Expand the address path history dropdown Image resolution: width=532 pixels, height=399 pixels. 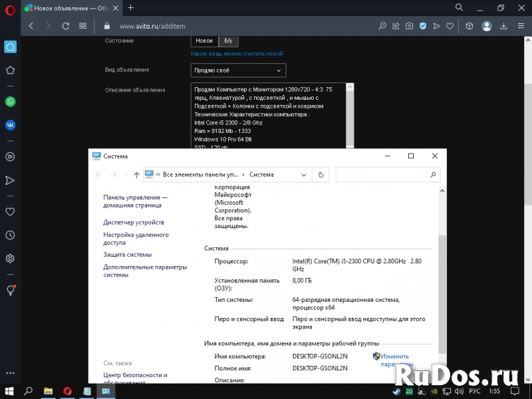click(303, 175)
